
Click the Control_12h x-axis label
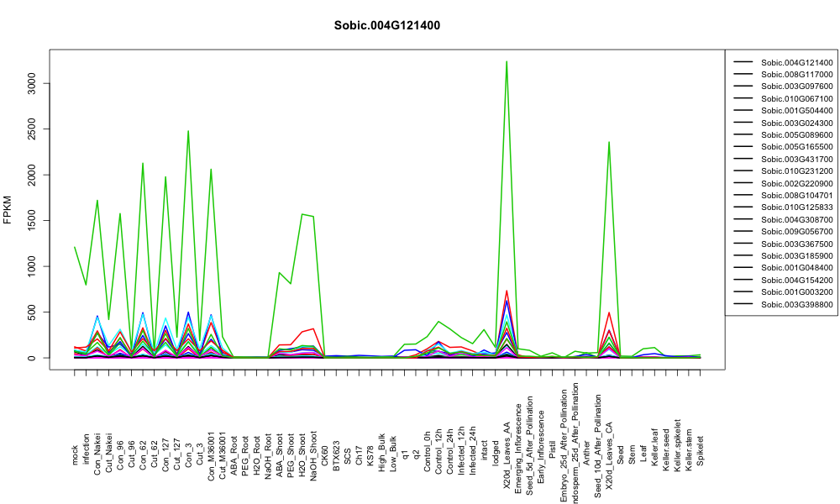438,443
